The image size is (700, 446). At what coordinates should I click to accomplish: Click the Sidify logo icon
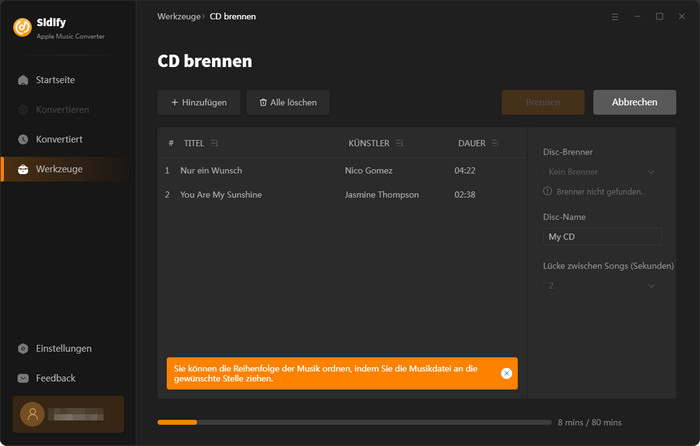(x=22, y=27)
